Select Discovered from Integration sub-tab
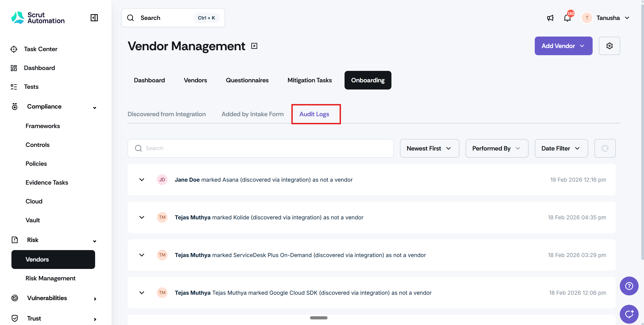Screen dimensions: 644x325 click(x=166, y=114)
